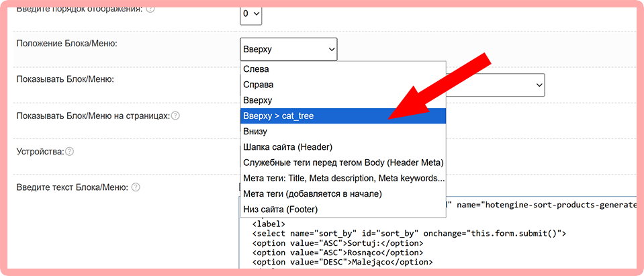Expand the "Показывать Блок/Меню" dropdown arrow
This screenshot has height=276, width=644.
coord(539,85)
